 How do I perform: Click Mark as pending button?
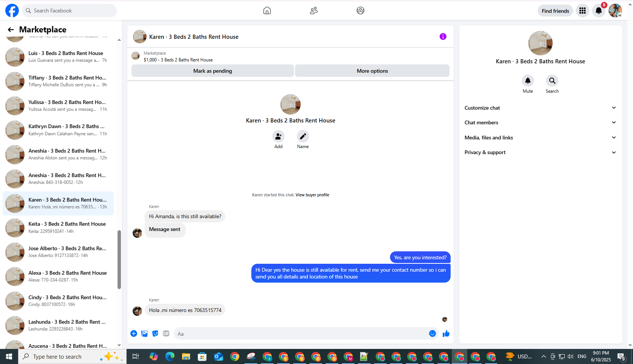coord(213,71)
